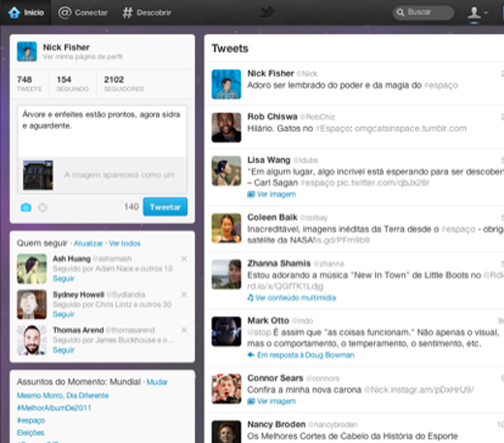Click "Ver minha página de perfil" link

coord(82,57)
